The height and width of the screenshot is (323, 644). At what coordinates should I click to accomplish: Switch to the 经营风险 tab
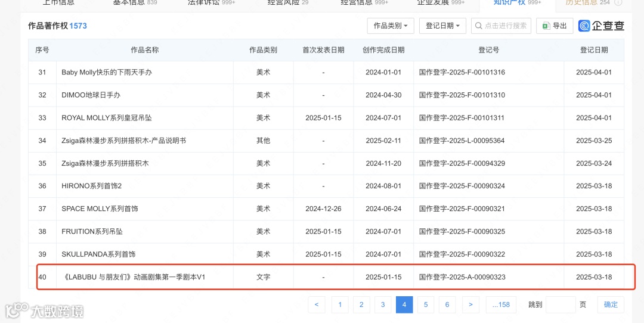click(x=288, y=2)
